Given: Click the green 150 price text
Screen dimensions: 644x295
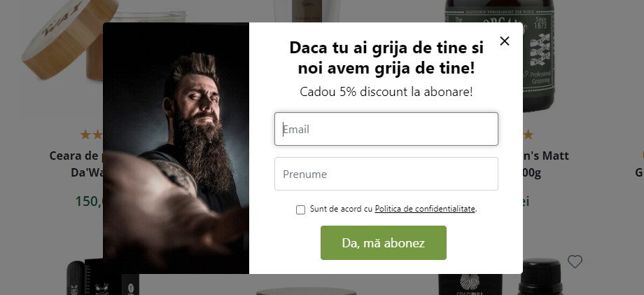Looking at the screenshot, I should coord(89,201).
